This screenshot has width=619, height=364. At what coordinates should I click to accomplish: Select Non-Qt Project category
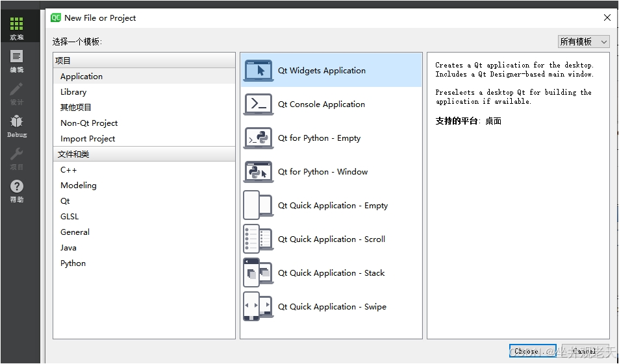coord(144,123)
